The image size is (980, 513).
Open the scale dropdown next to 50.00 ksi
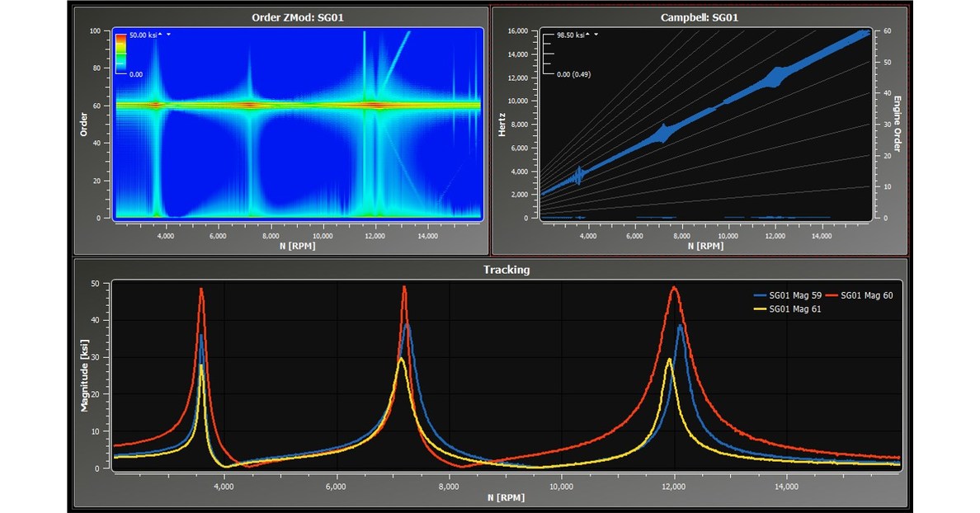point(168,34)
